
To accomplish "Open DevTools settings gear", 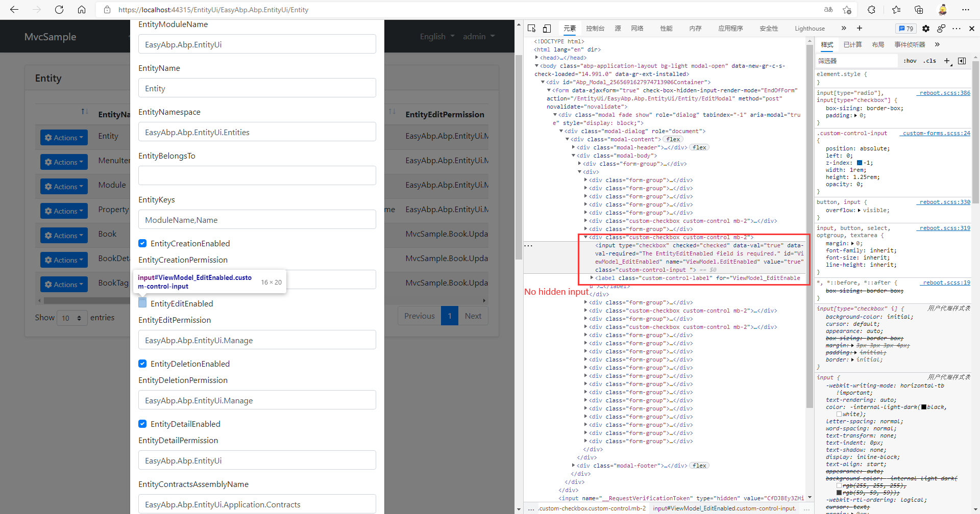I will point(926,29).
